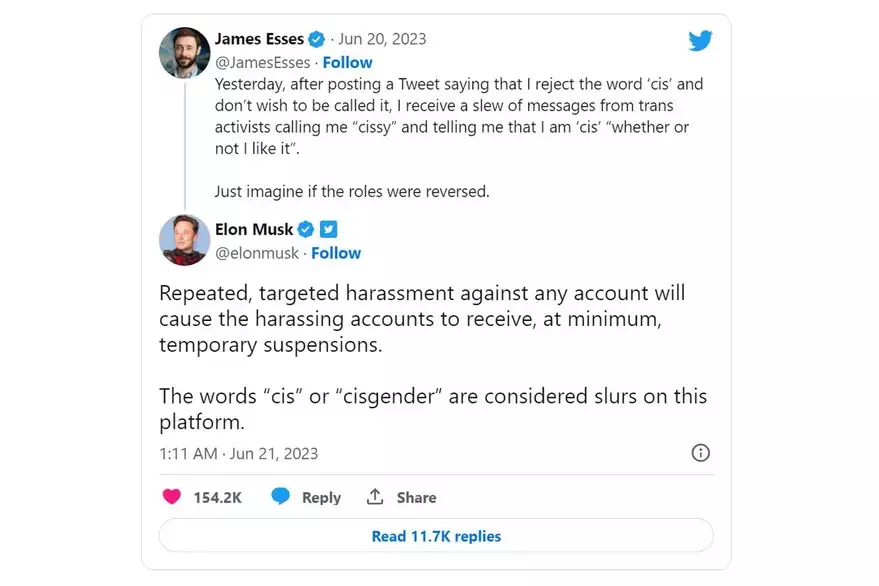Click the Share text label
879x586 pixels.
(x=416, y=497)
